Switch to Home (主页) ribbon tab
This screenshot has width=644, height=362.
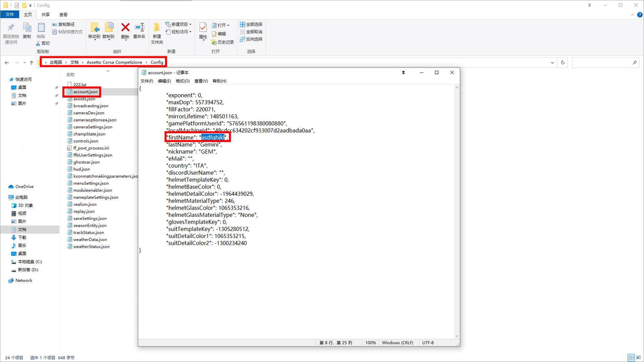[x=28, y=14]
